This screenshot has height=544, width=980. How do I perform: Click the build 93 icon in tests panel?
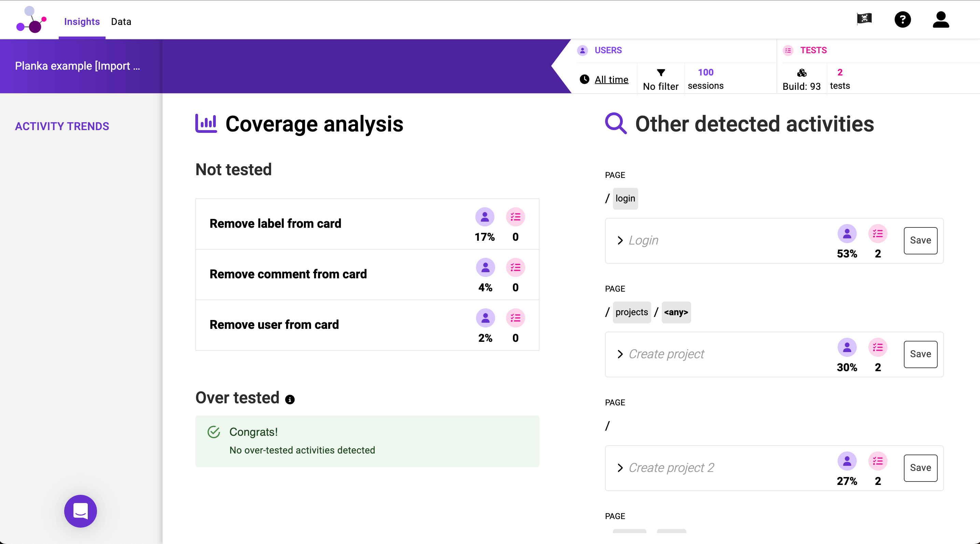point(802,72)
